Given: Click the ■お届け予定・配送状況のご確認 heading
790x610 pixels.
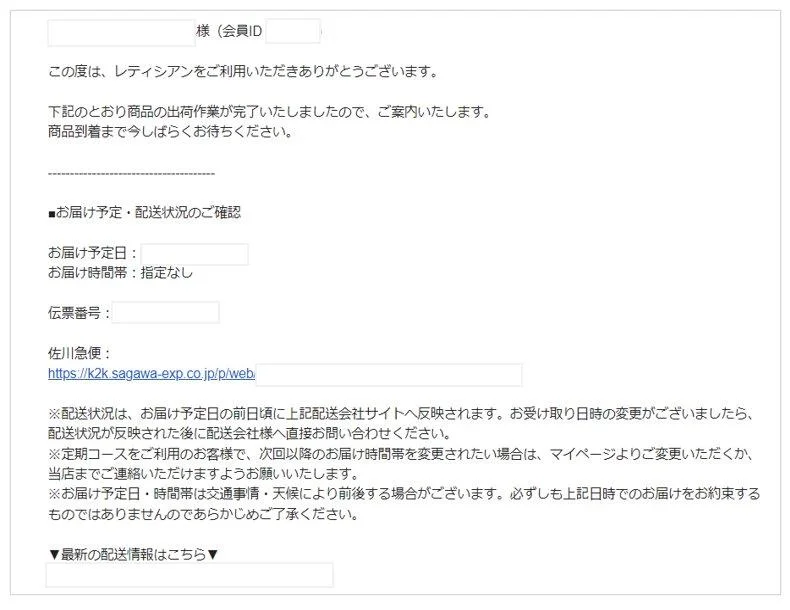Looking at the screenshot, I should coord(145,213).
